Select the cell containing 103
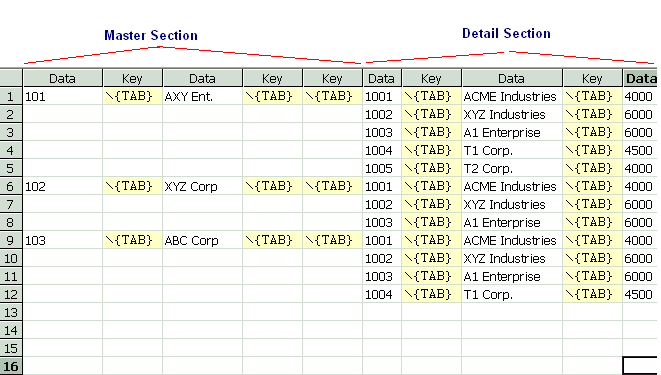The width and height of the screenshot is (661, 375). 63,240
